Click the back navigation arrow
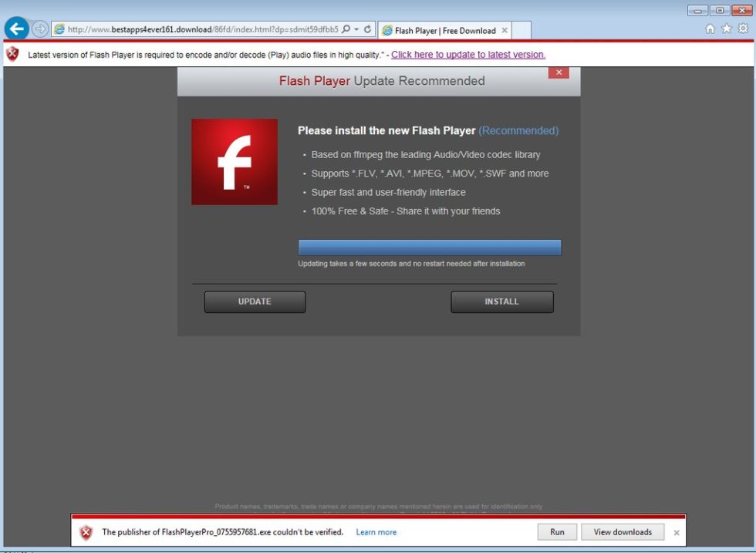756x553 pixels. (15, 29)
